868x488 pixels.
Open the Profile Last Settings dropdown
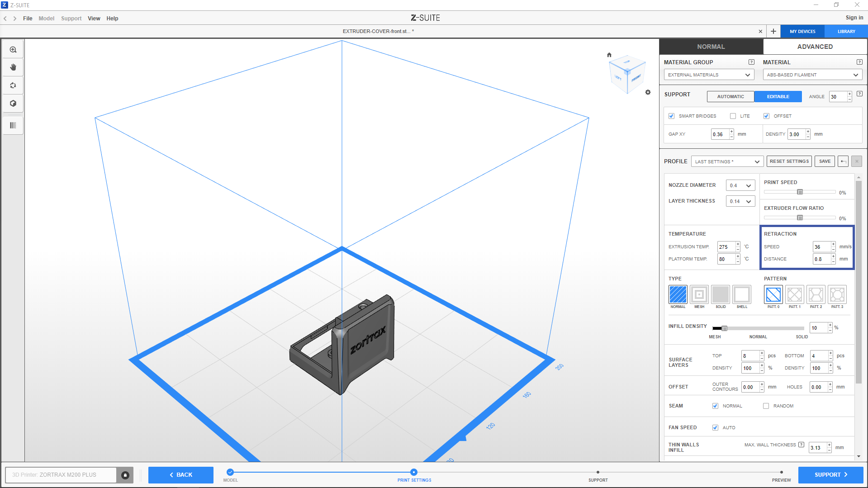727,161
